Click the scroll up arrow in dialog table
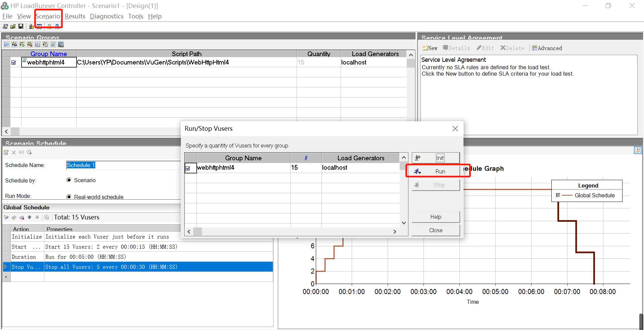The width and height of the screenshot is (644, 330). 404,157
